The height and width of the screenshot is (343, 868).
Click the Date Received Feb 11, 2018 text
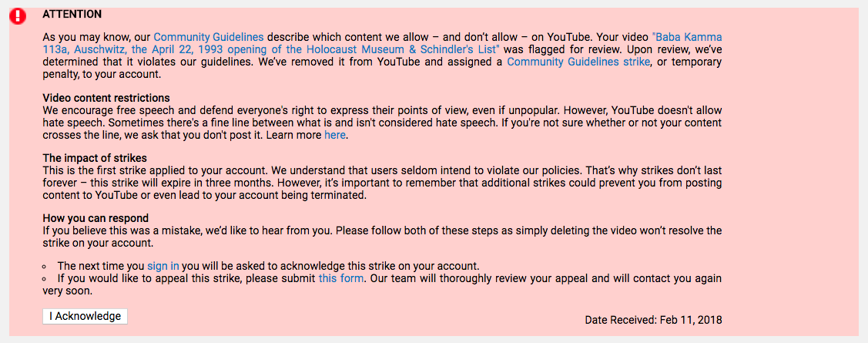(x=653, y=320)
